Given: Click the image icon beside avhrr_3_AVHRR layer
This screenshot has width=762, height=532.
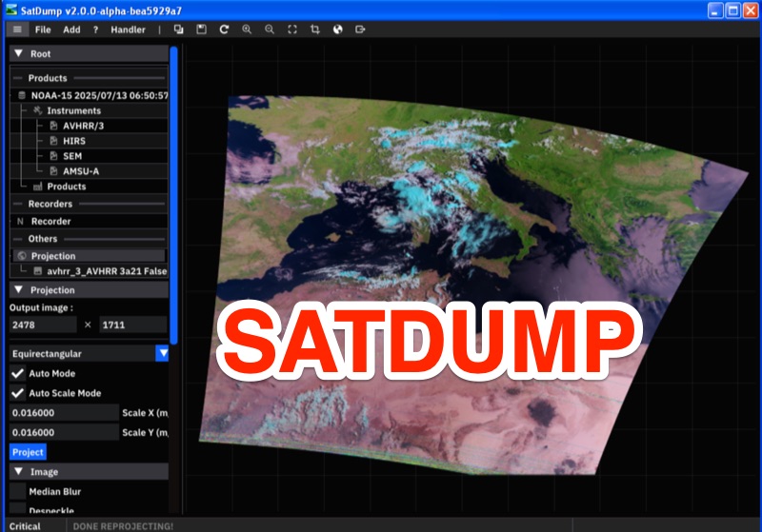Looking at the screenshot, I should pyautogui.click(x=38, y=271).
